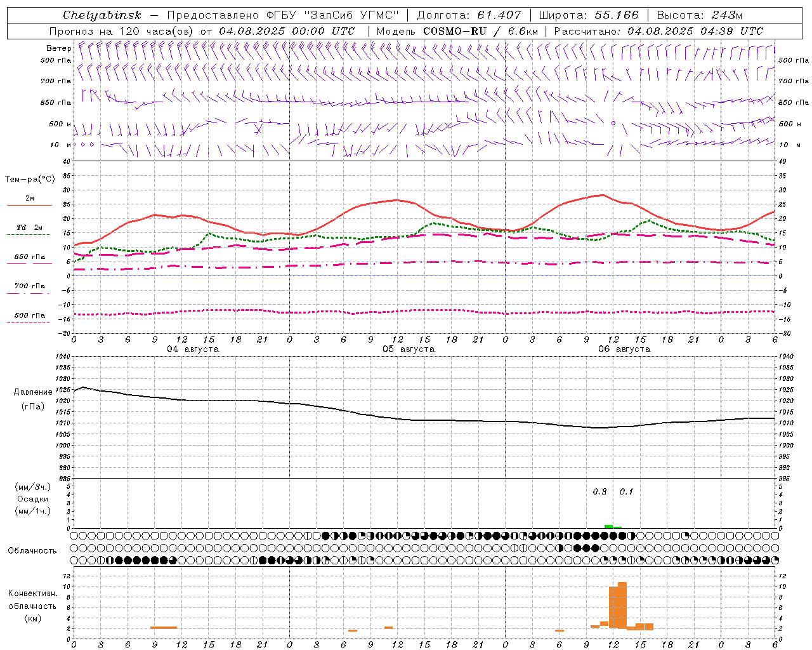Click the Облачность row label
Image resolution: width=812 pixels, height=650 pixels.
coord(32,550)
